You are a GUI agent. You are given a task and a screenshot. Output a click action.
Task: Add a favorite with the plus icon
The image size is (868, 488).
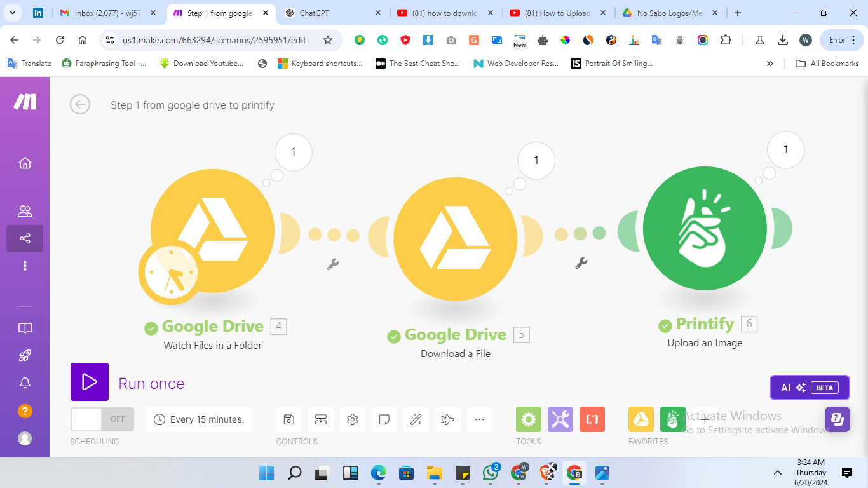705,419
